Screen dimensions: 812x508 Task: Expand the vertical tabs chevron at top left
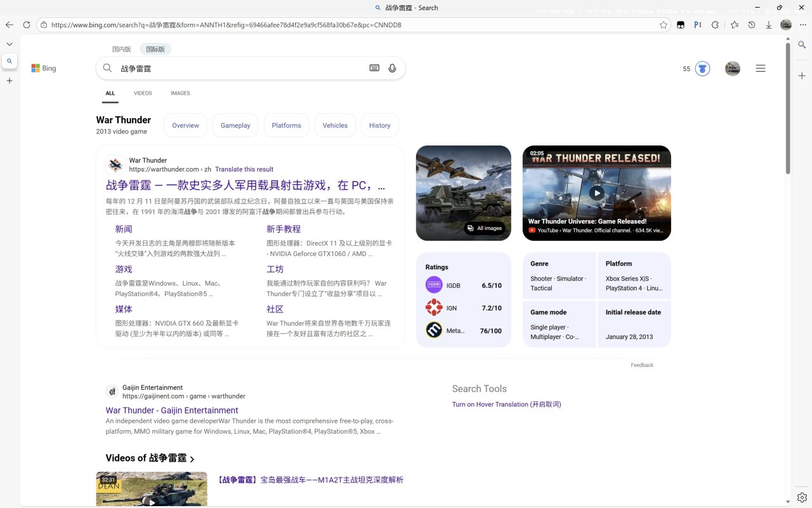point(10,44)
